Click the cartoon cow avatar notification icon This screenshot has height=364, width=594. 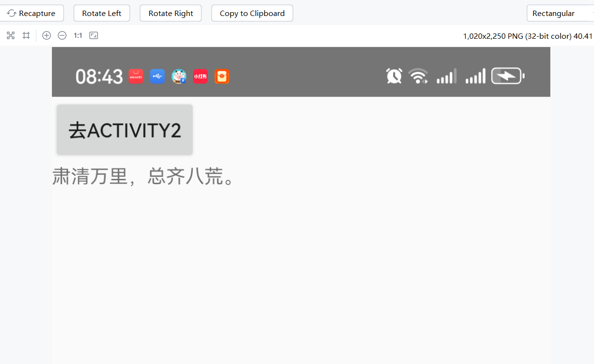pos(179,77)
